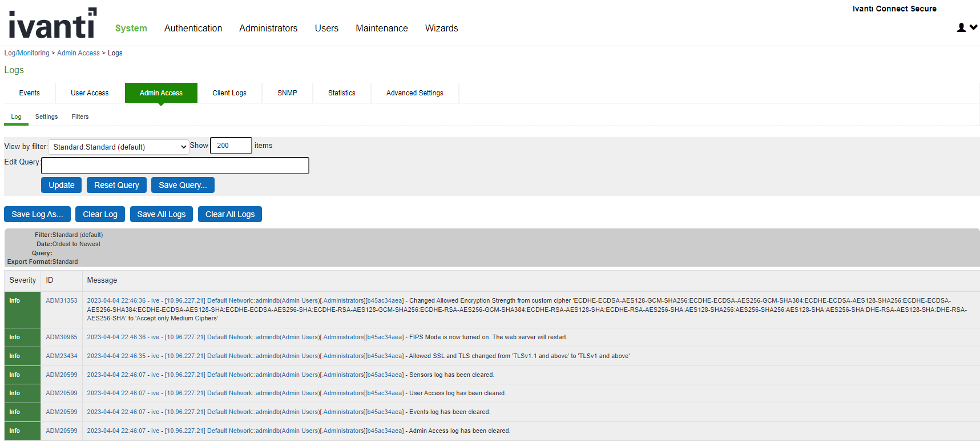Click the Save Query... button
This screenshot has width=980, height=446.
(183, 185)
